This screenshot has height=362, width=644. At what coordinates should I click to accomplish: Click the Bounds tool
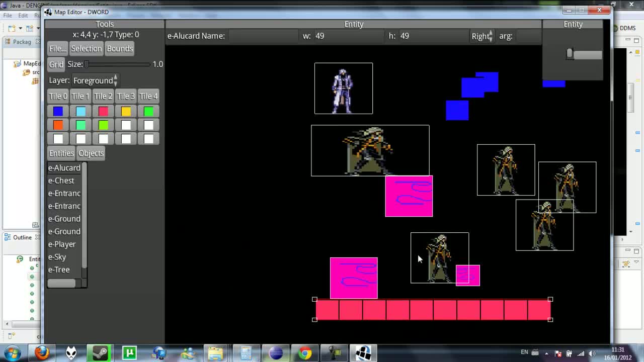pos(120,48)
